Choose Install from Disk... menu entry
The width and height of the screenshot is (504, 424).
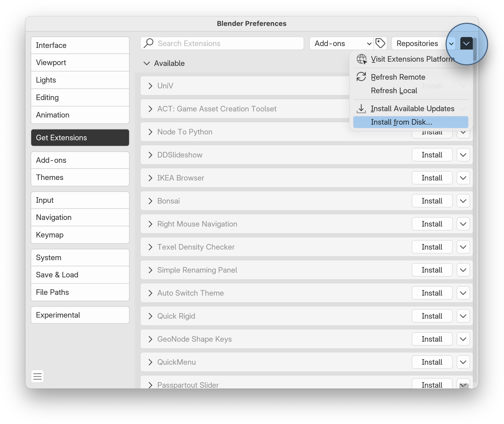pos(411,122)
